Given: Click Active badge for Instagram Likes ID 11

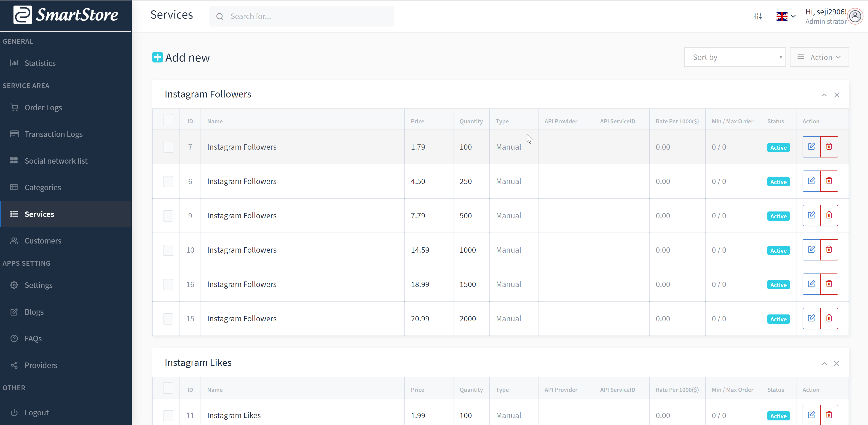Looking at the screenshot, I should [x=778, y=416].
